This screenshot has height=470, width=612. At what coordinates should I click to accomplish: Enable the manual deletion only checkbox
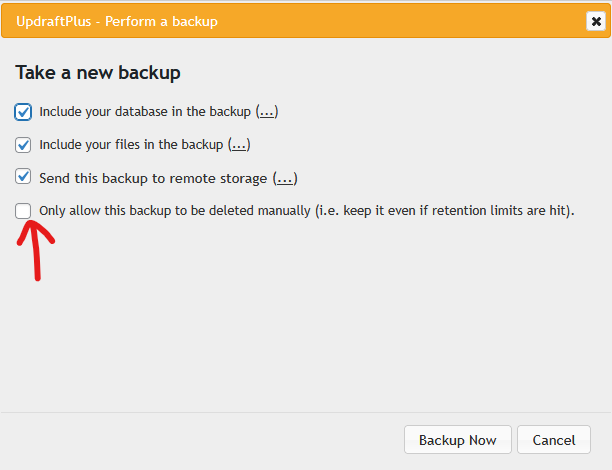(x=24, y=211)
